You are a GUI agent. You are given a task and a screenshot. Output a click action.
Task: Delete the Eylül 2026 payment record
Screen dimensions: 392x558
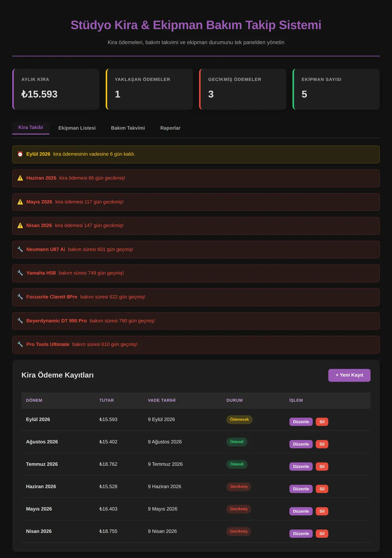(x=322, y=422)
